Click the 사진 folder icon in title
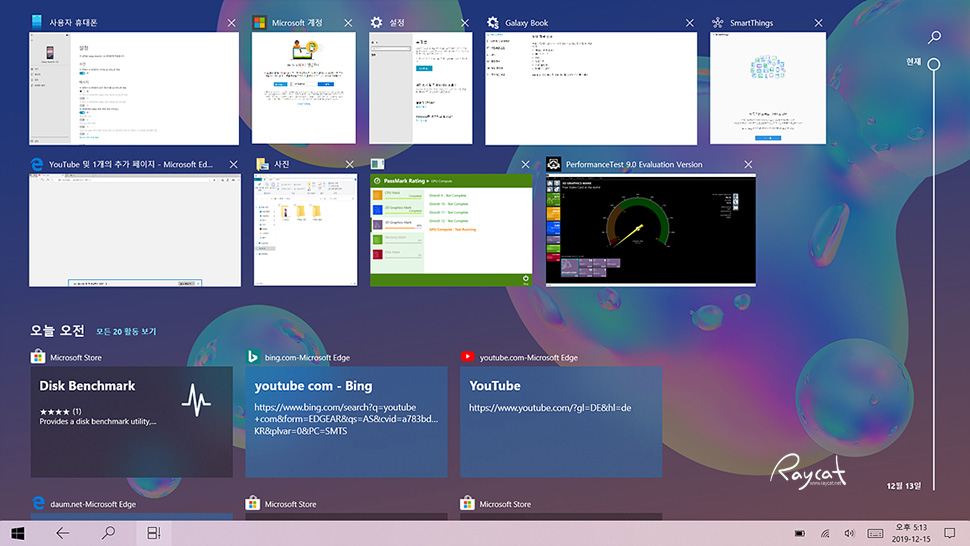This screenshot has height=546, width=970. click(x=262, y=164)
